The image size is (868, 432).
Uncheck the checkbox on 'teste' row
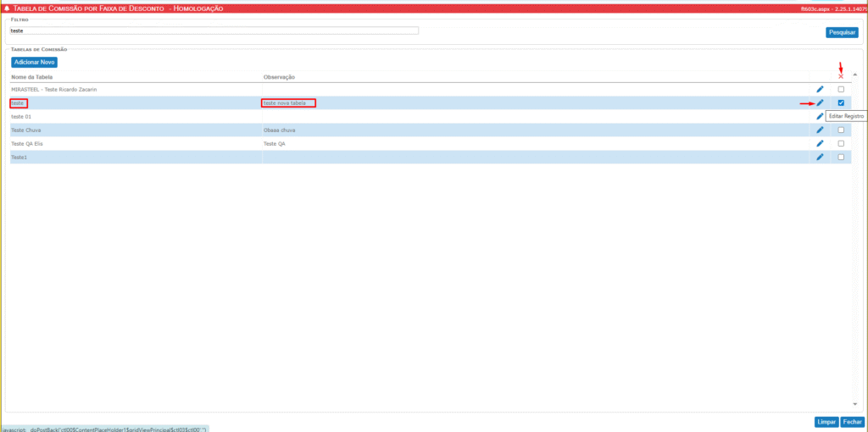click(x=841, y=102)
